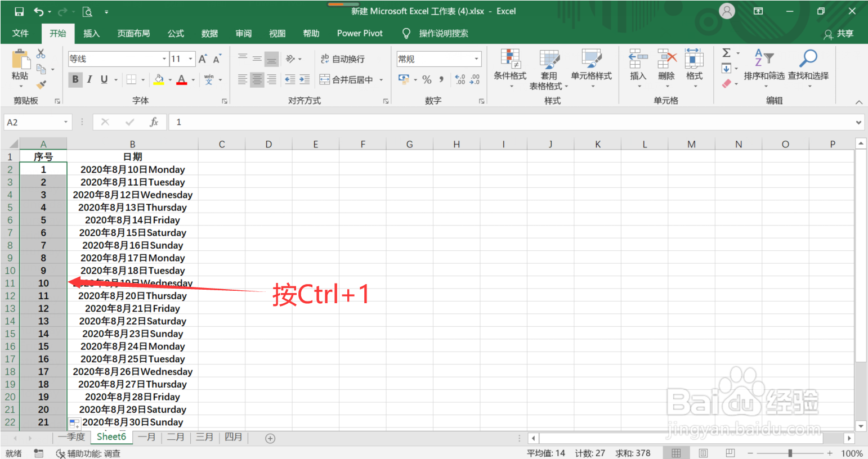Viewport: 868px width, 459px height.
Task: Open Number format dialog launcher
Action: 481,101
